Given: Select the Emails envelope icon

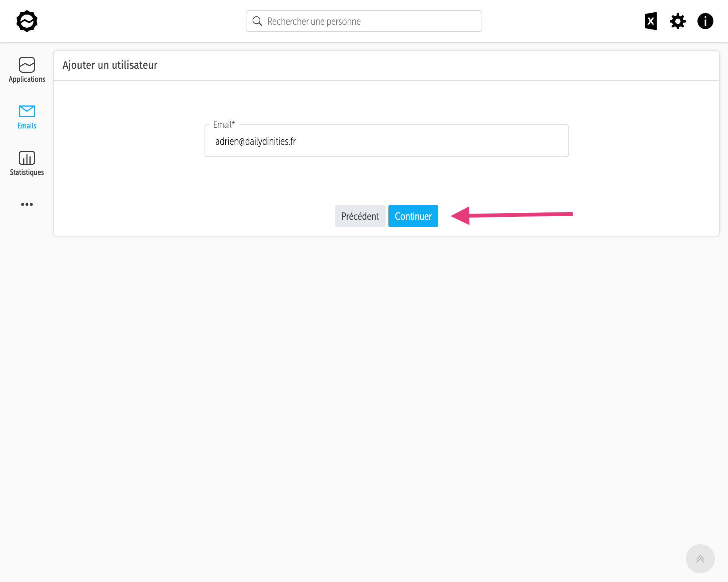Looking at the screenshot, I should click(27, 111).
